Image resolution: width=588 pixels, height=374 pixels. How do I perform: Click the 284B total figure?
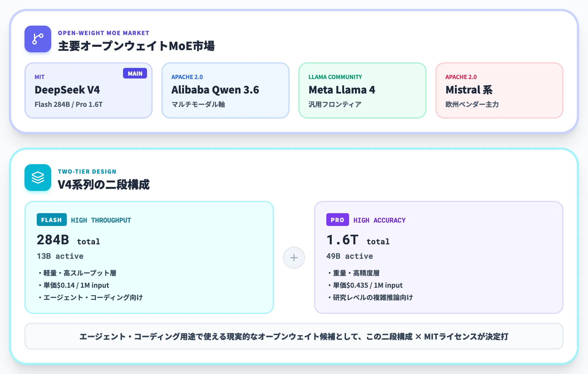pyautogui.click(x=68, y=240)
